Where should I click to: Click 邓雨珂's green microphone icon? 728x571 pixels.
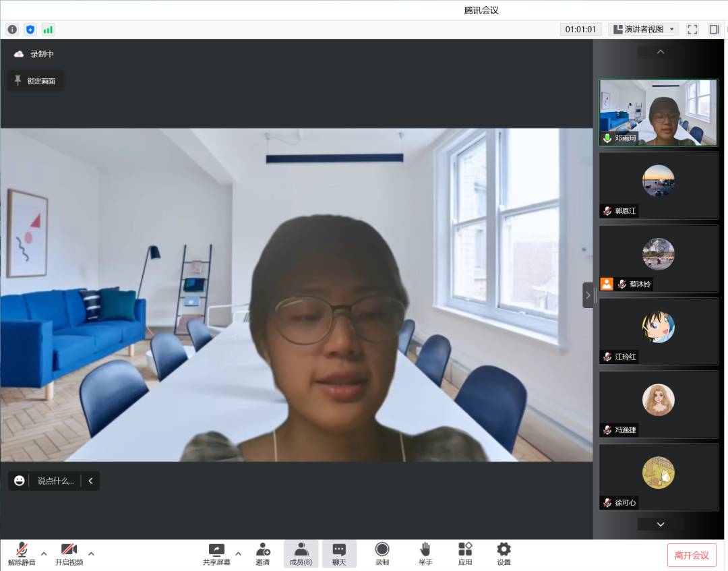click(x=607, y=138)
